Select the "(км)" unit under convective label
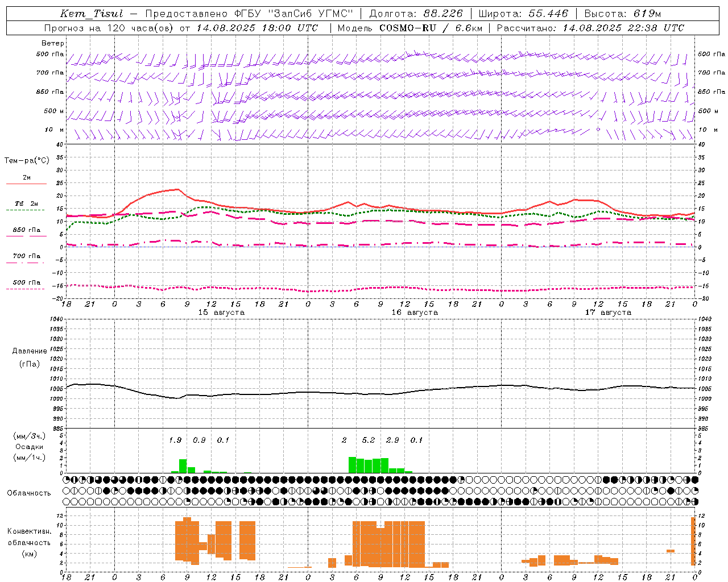Screen dimensions: 728x582 (x=29, y=554)
